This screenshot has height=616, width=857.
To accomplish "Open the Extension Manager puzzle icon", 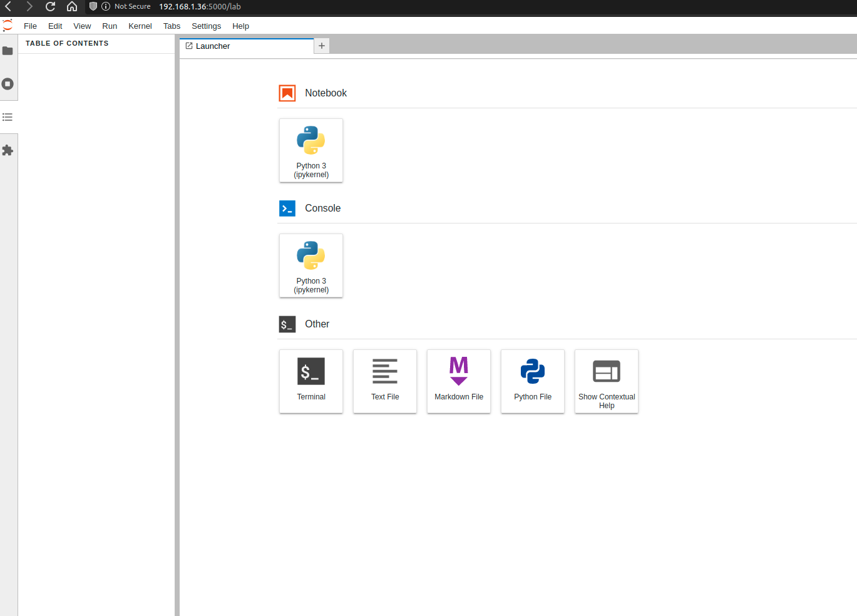I will click(8, 150).
